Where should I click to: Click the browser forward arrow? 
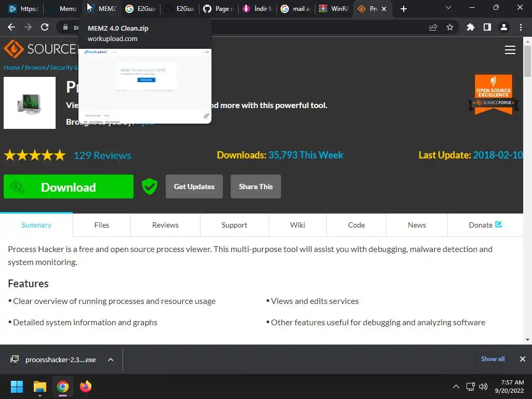(x=28, y=27)
